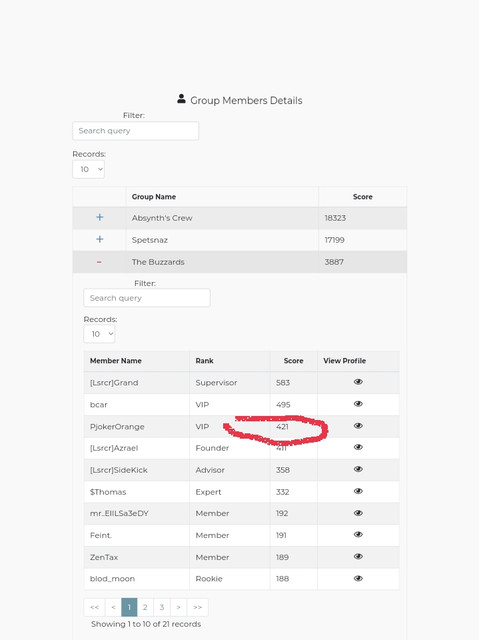Image resolution: width=479 pixels, height=640 pixels.
Task: Focus the top group Filter search field
Action: (135, 131)
